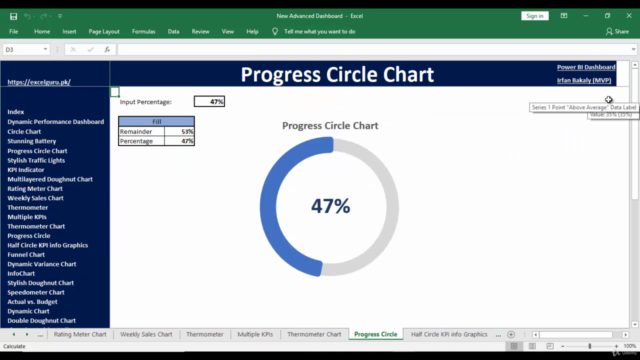Open Stylish Traffic Lights sidebar link
640x360 pixels.
36,160
